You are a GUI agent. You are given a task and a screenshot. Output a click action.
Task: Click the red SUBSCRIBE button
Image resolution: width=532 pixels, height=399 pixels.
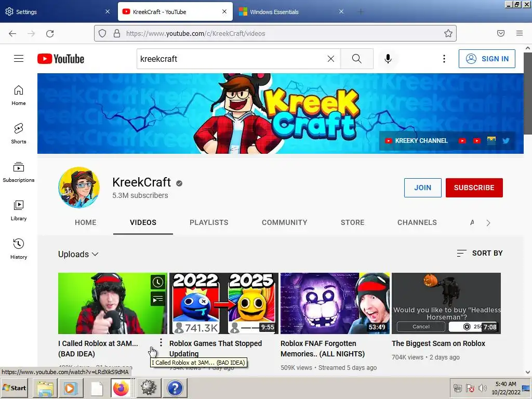click(474, 188)
